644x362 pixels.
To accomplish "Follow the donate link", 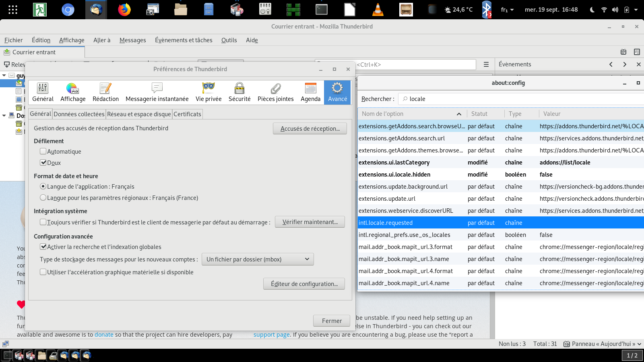I will [104, 335].
